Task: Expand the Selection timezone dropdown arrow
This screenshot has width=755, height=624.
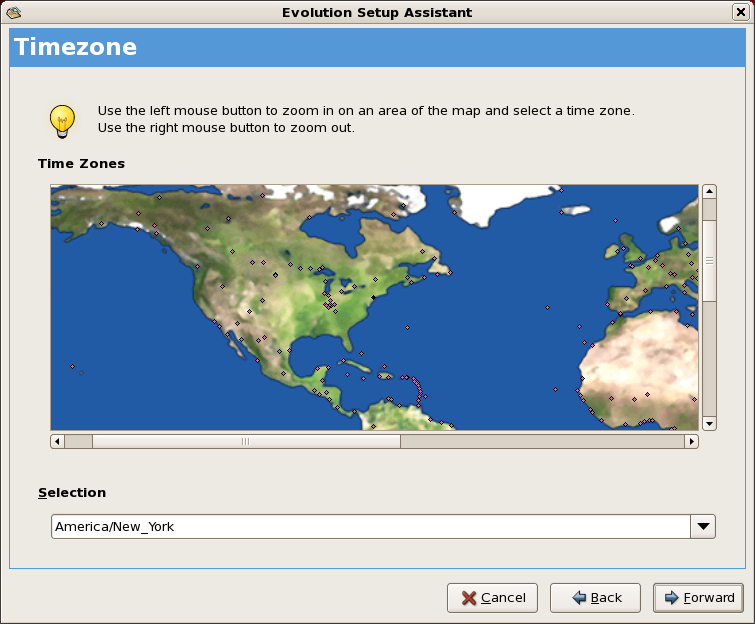Action: pyautogui.click(x=703, y=526)
